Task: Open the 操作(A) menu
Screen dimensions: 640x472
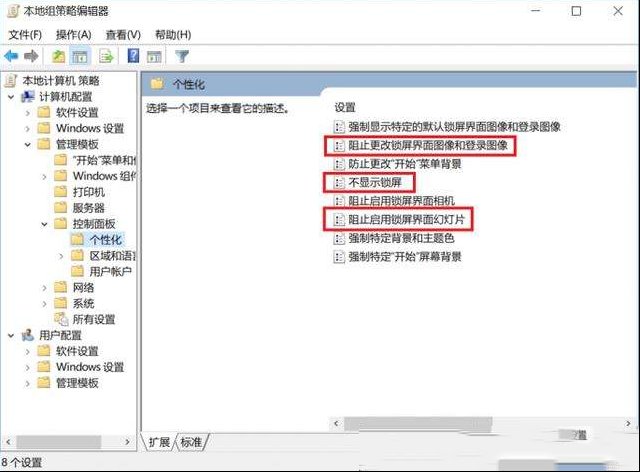Action: 73,35
